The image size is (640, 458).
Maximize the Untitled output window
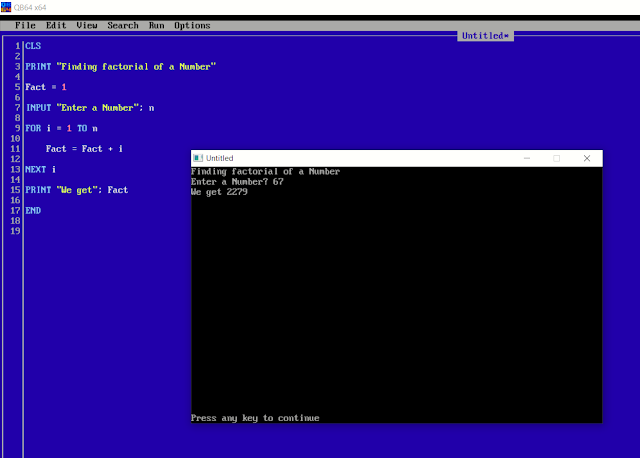(x=557, y=158)
